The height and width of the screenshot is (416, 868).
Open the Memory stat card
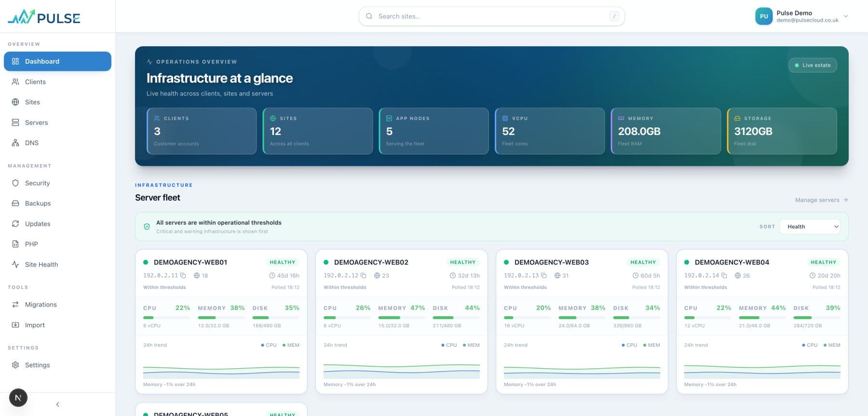pos(665,131)
